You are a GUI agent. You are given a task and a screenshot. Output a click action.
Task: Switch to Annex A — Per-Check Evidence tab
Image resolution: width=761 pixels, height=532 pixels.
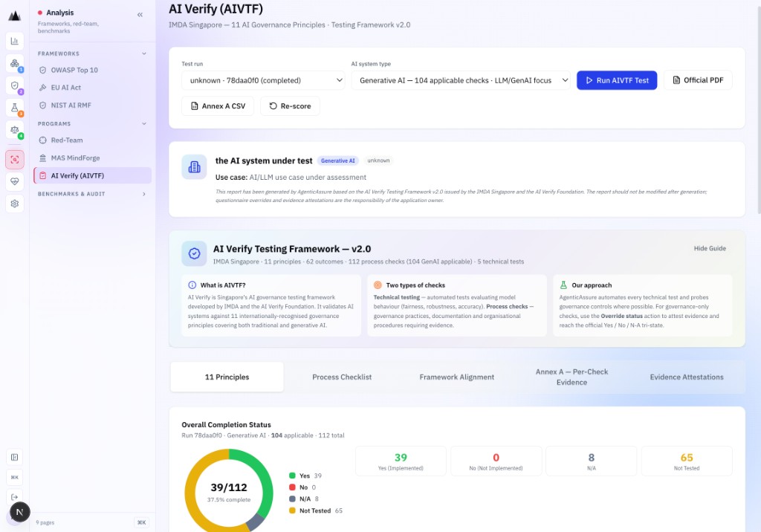click(x=571, y=377)
